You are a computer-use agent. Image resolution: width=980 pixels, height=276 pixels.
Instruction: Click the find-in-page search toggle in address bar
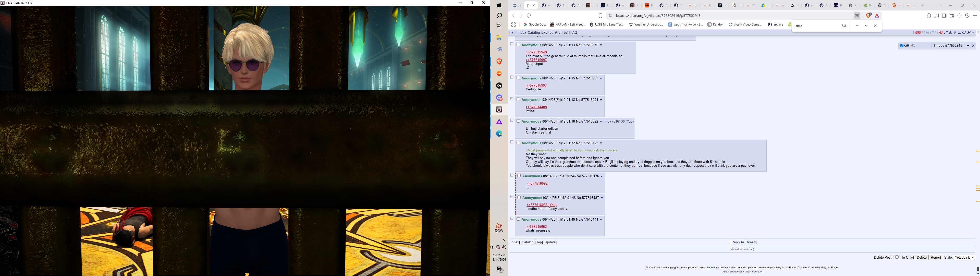[857, 16]
